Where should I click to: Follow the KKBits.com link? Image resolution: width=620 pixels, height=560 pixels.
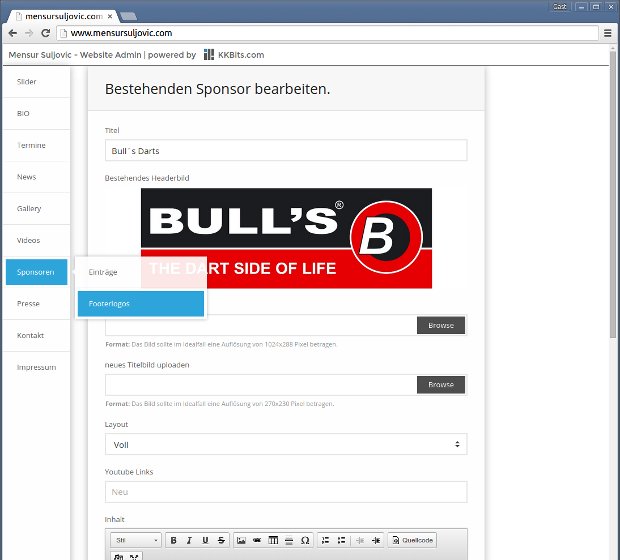241,55
